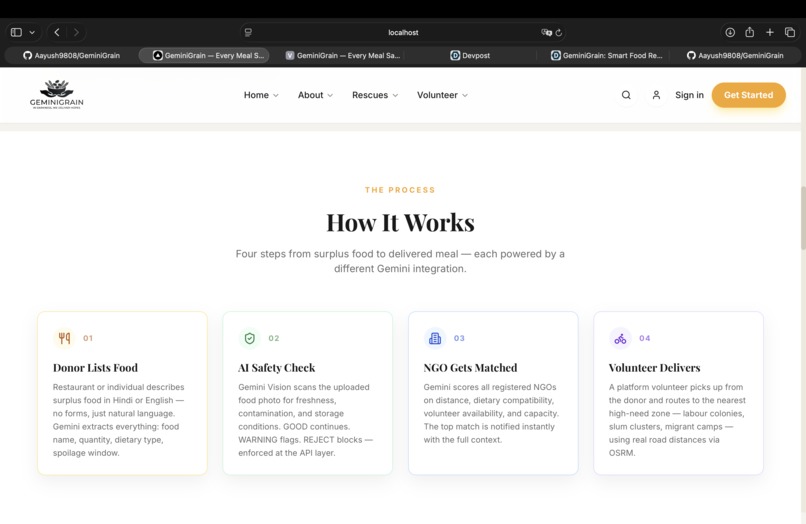
Task: Switch to GeminiGrain — Every Meal Sa... tab
Action: tap(342, 56)
